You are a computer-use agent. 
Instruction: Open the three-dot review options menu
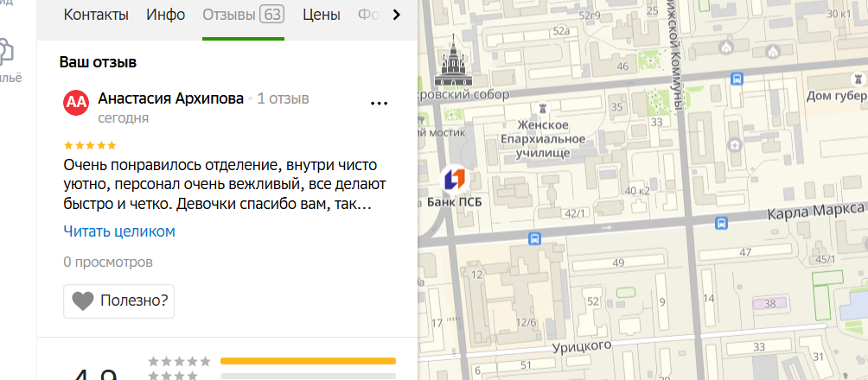pyautogui.click(x=379, y=103)
